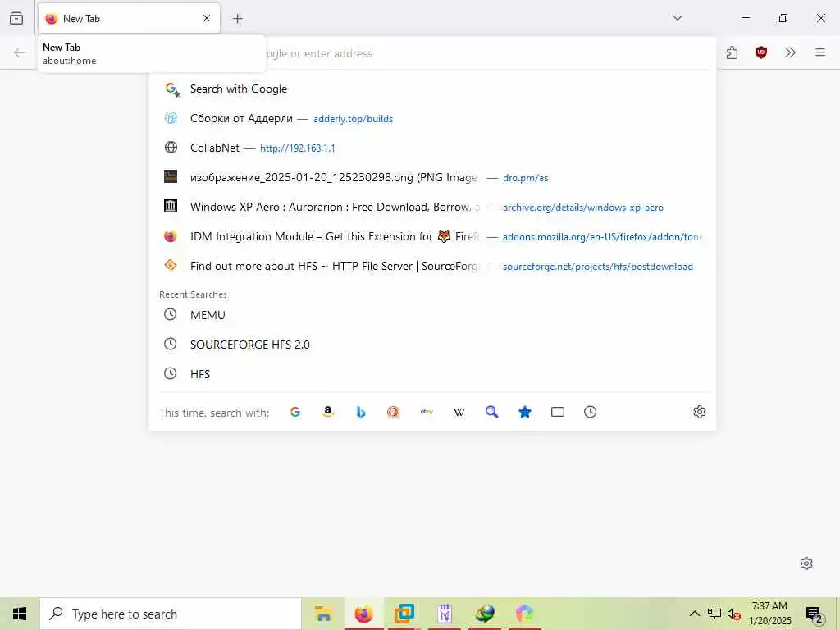840x630 pixels.
Task: Open the dro.pm/as PNG image suggestion
Action: click(x=432, y=177)
